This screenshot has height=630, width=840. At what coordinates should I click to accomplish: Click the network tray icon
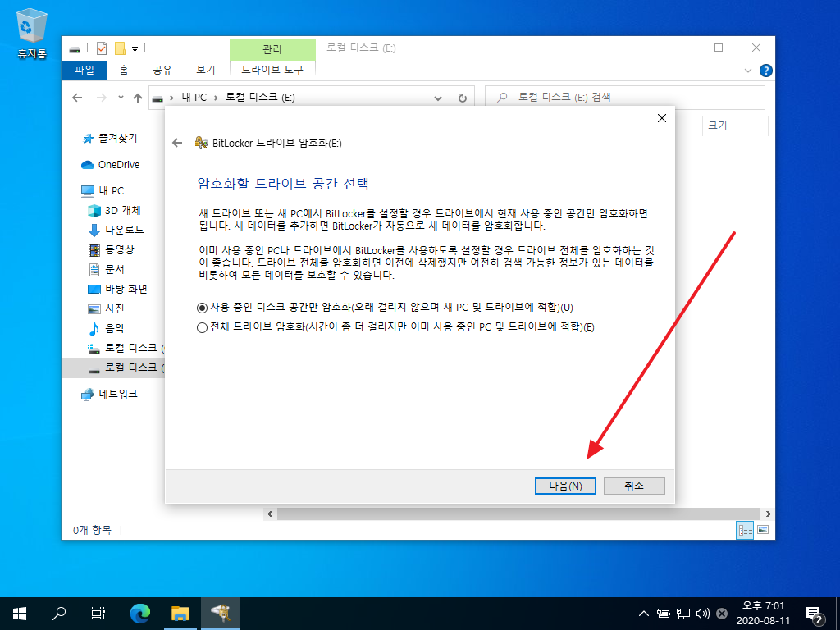[683, 614]
